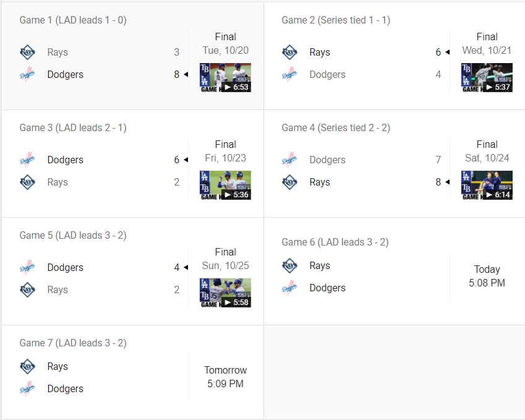Select Dodgers team name in Game 5
Viewport: 525px width, 420px height.
coord(65,268)
